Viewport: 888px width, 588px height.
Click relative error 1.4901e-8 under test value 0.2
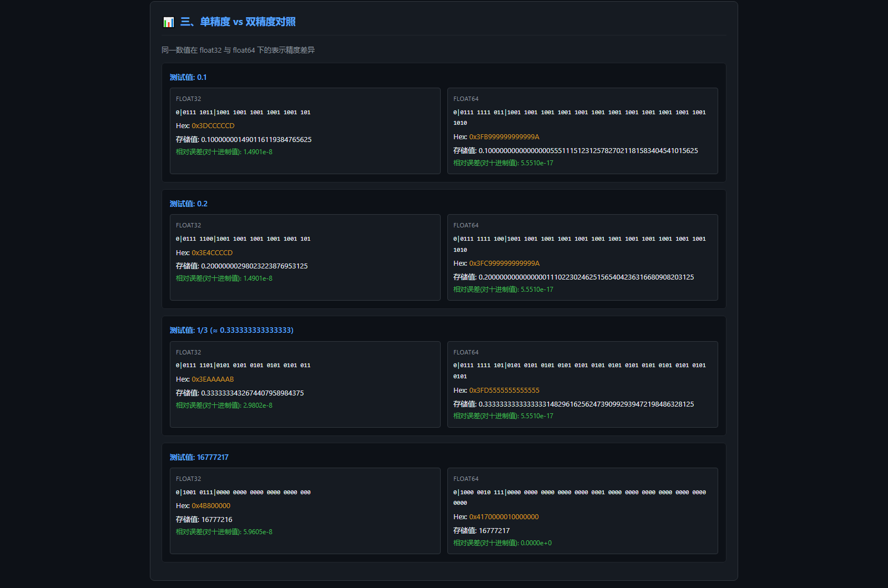(258, 278)
